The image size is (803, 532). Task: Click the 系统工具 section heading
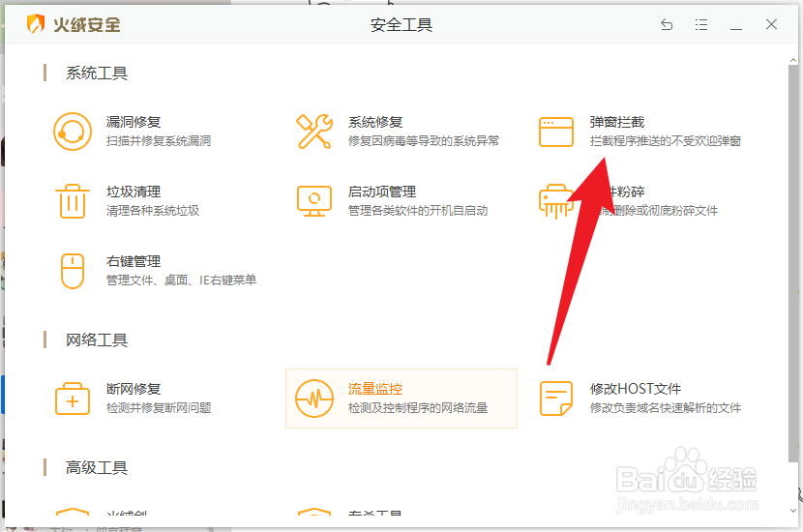pyautogui.click(x=97, y=73)
